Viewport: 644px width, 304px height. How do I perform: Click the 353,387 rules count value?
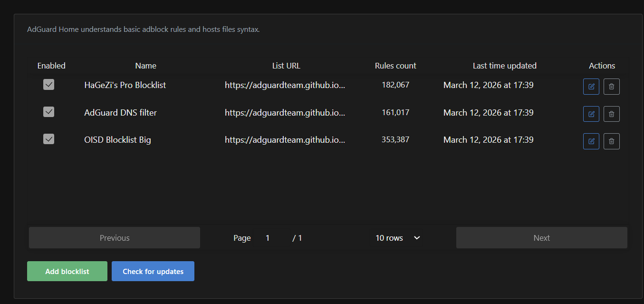tap(395, 140)
